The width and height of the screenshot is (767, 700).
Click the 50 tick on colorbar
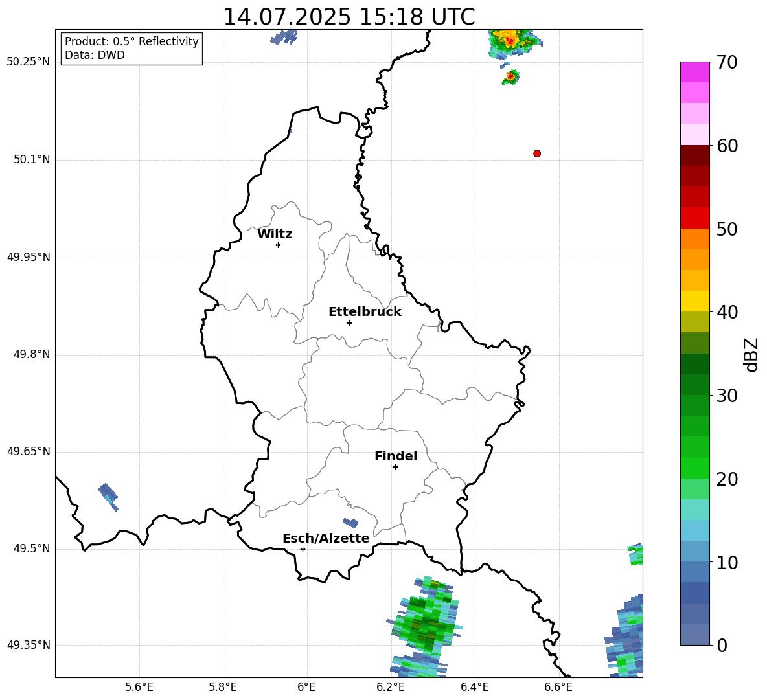(727, 229)
